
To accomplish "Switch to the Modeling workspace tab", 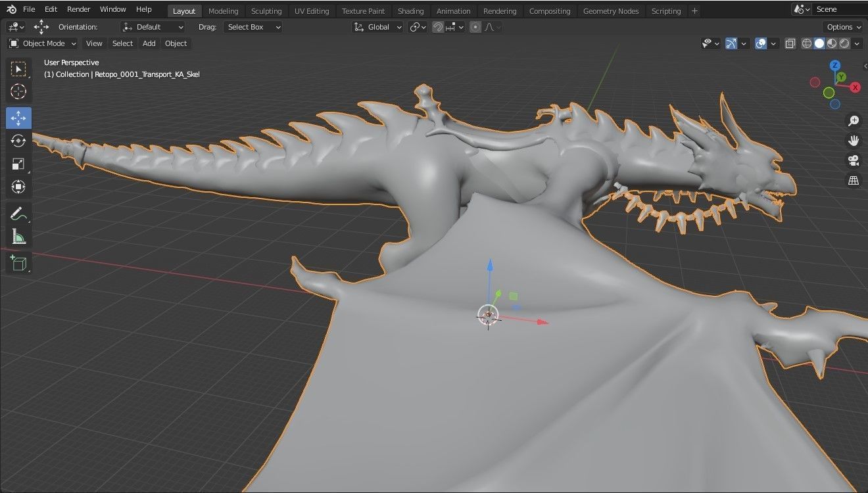I will click(223, 11).
